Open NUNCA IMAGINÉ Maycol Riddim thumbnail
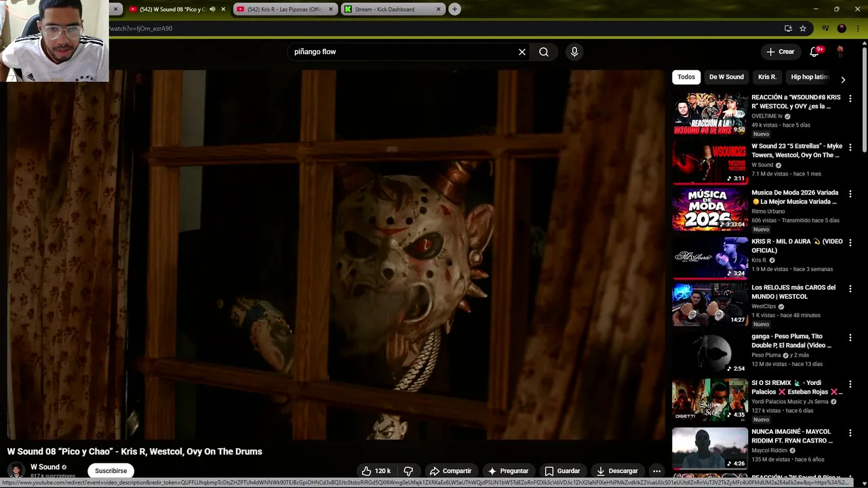868x488 pixels. [x=710, y=449]
